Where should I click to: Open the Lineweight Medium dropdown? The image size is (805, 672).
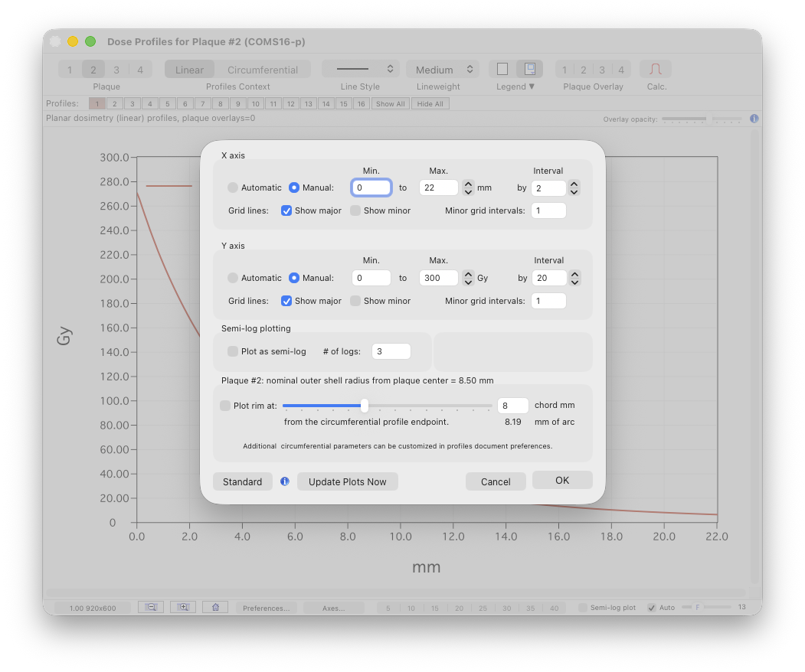(443, 70)
